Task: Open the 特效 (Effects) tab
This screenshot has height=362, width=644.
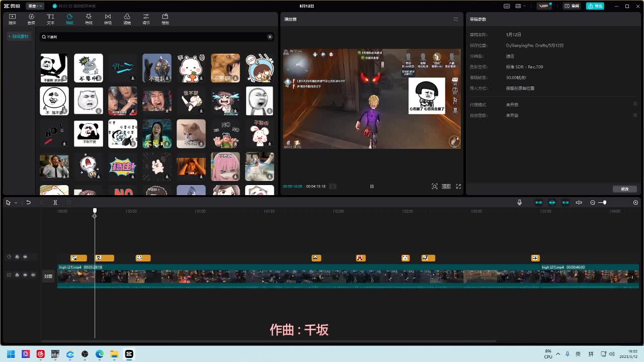Action: point(89,19)
